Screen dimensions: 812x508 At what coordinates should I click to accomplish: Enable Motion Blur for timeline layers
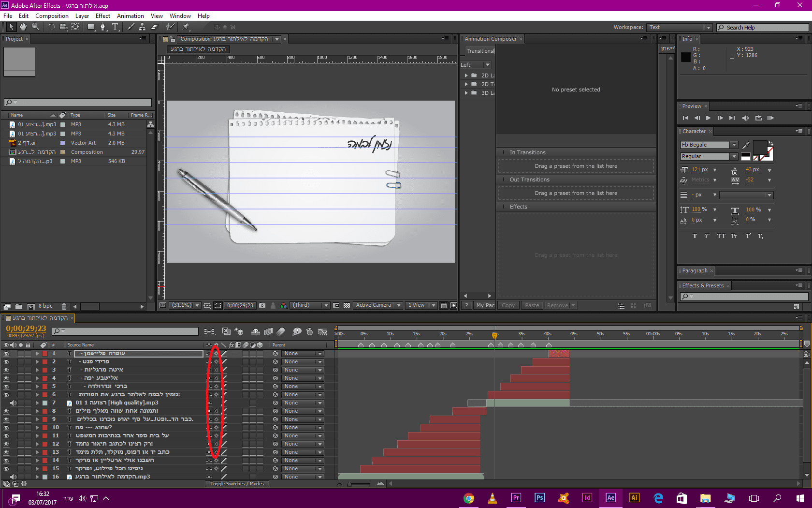[281, 331]
